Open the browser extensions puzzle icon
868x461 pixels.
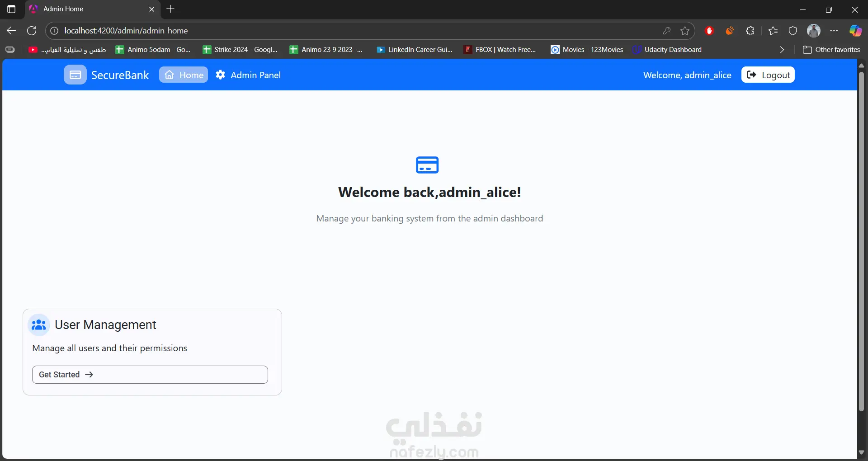(750, 31)
